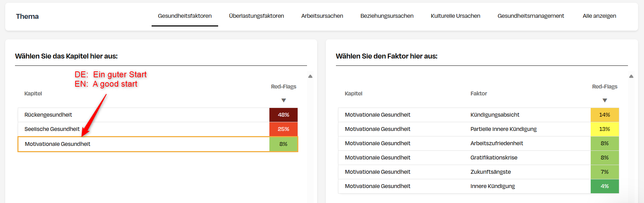Click the 25% red-flag cell
This screenshot has height=203, width=644.
(283, 129)
